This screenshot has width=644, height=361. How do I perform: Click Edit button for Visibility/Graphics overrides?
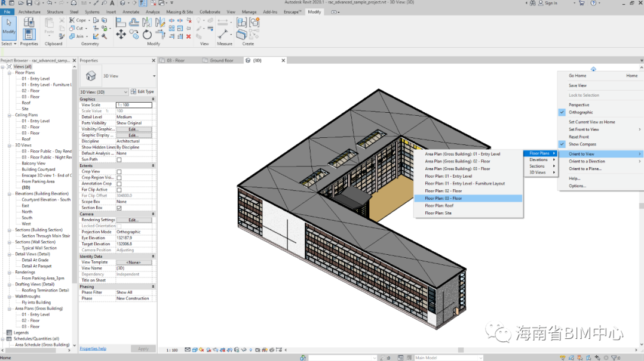point(133,129)
